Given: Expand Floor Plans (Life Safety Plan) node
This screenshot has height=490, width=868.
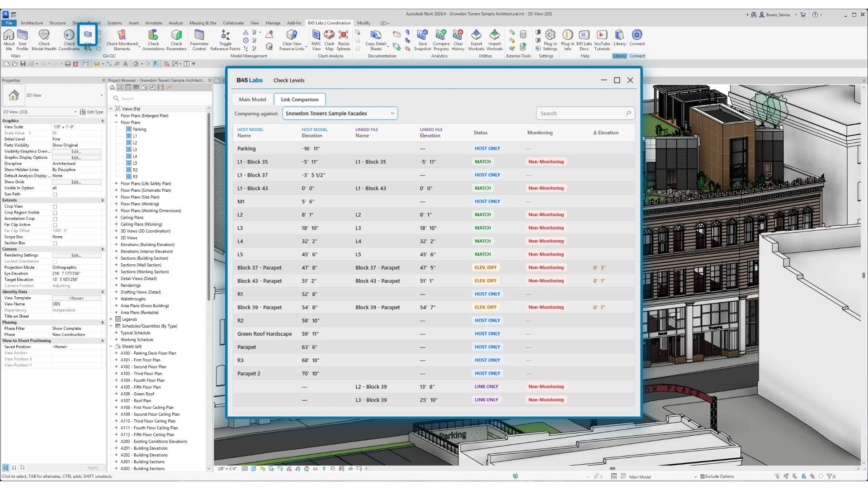Looking at the screenshot, I should click(116, 184).
